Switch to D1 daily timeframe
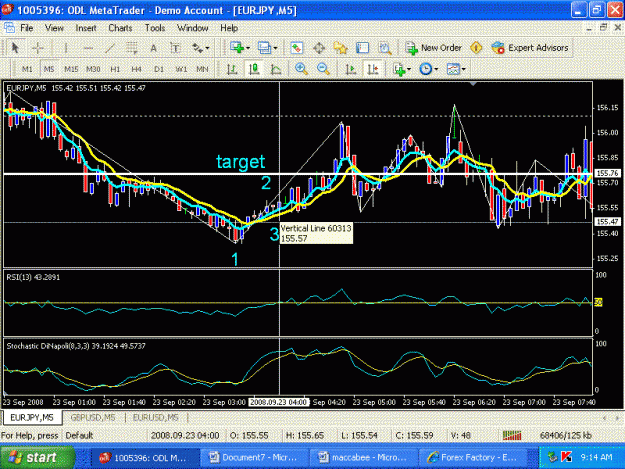 tap(159, 69)
